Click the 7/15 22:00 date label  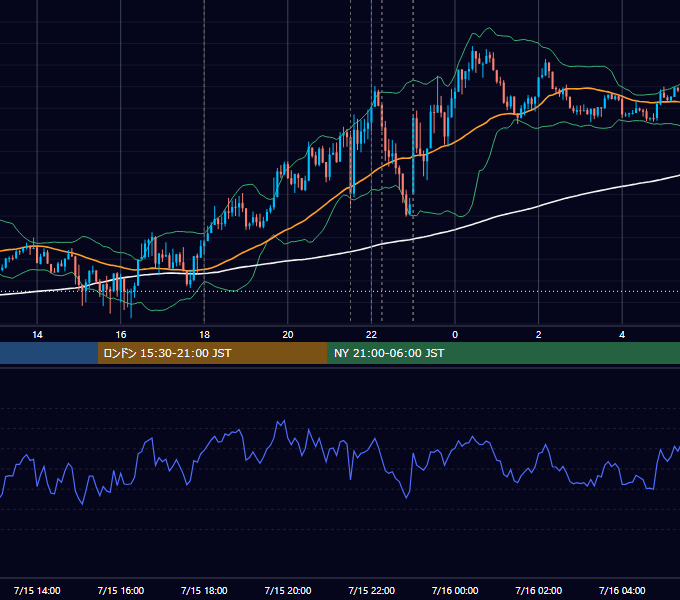click(x=372, y=590)
